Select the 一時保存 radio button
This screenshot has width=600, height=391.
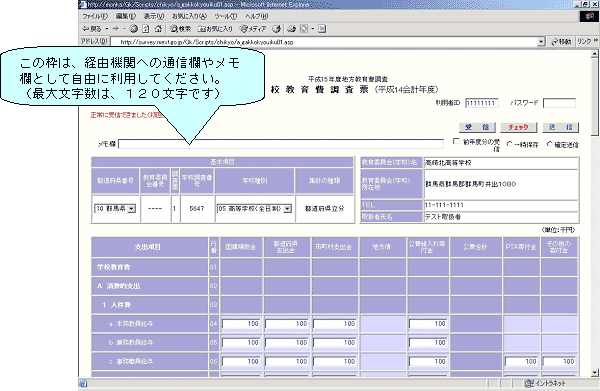[x=509, y=144]
